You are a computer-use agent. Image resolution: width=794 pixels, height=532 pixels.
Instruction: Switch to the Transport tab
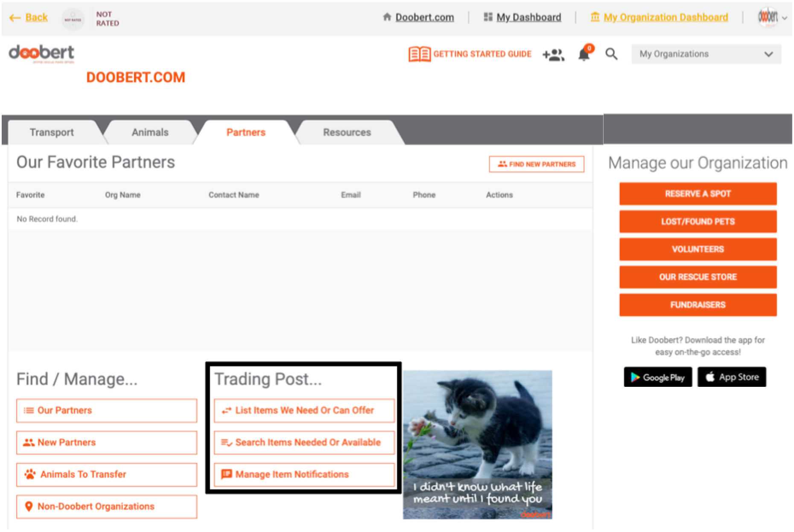pyautogui.click(x=52, y=132)
